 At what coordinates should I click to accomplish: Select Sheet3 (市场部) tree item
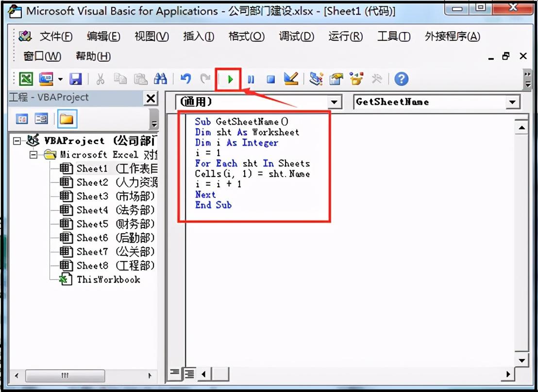tap(107, 196)
